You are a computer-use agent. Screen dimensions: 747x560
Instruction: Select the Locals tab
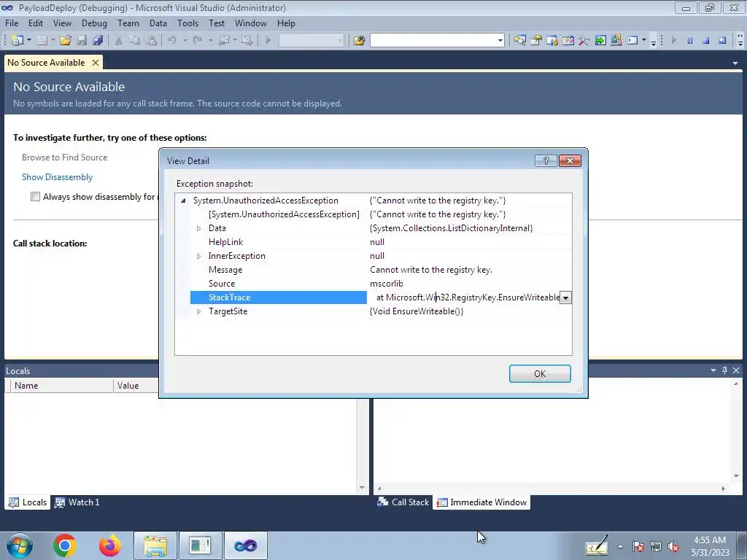[28, 502]
